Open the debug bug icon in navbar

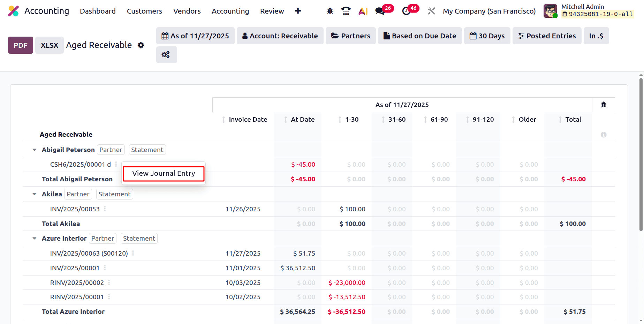330,11
